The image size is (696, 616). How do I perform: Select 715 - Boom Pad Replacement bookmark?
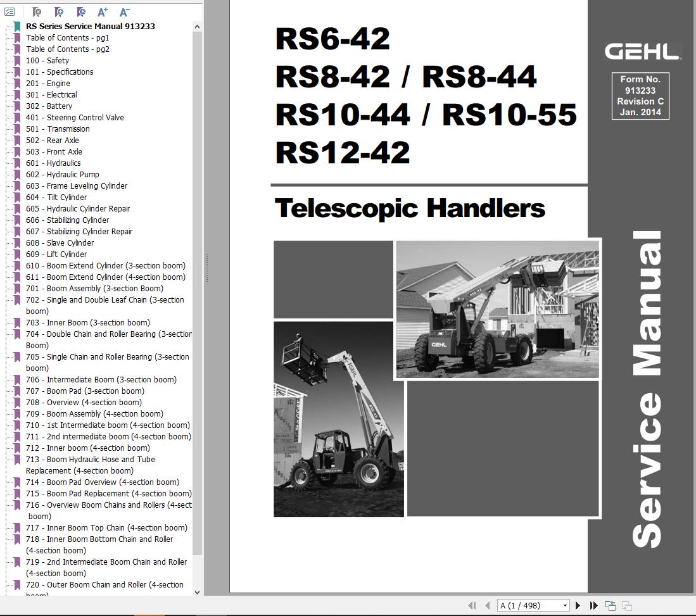point(109,494)
